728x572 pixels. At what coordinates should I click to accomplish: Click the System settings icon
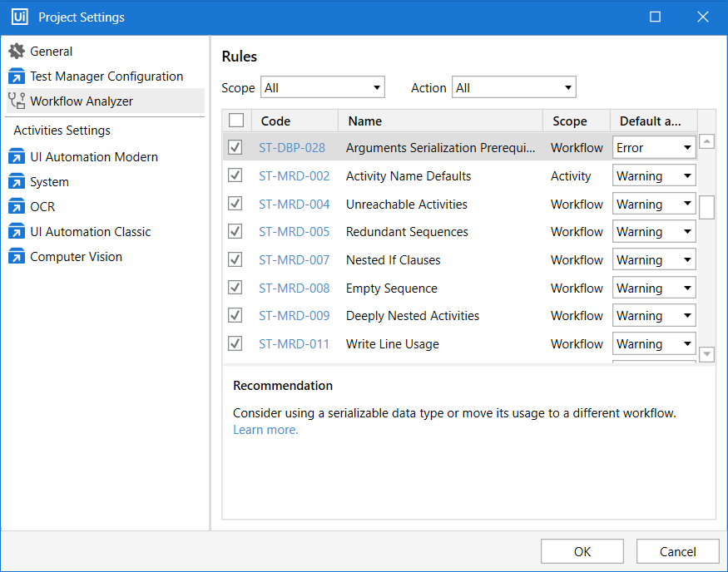[17, 182]
